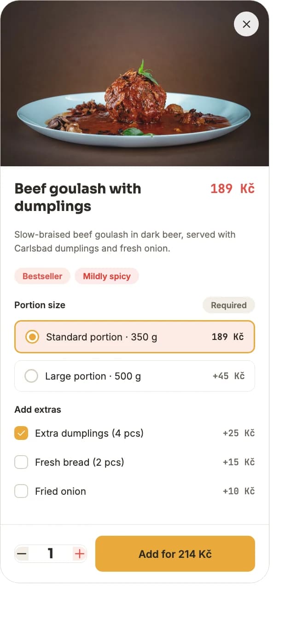Click the Required badge

[229, 305]
